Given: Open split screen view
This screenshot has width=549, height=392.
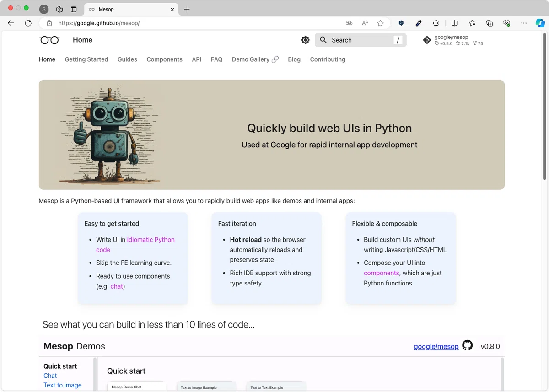Looking at the screenshot, I should tap(455, 23).
